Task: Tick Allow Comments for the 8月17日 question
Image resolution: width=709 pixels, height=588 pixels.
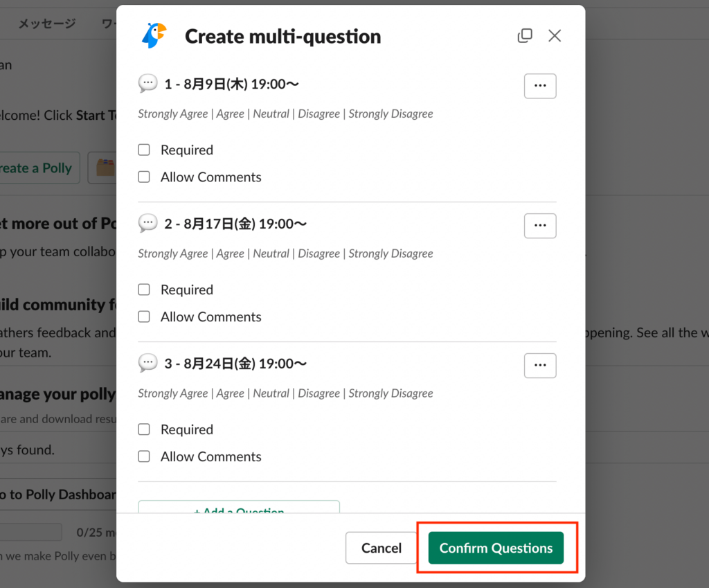Action: pos(144,317)
